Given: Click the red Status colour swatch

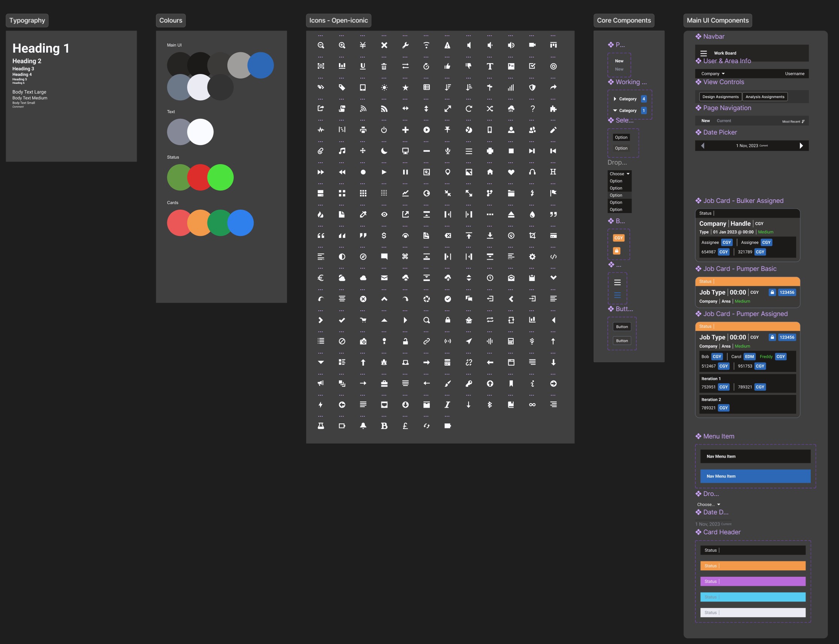Looking at the screenshot, I should (x=200, y=177).
